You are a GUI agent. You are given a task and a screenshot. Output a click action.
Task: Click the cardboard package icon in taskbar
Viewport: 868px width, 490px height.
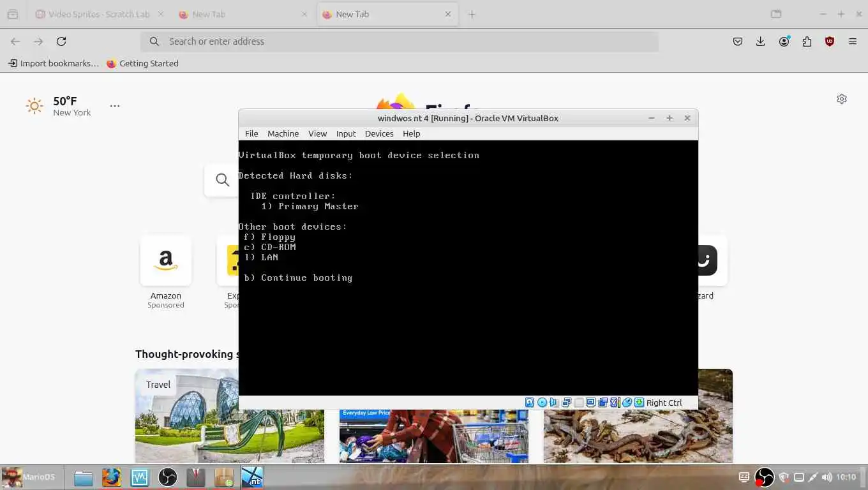coord(223,477)
